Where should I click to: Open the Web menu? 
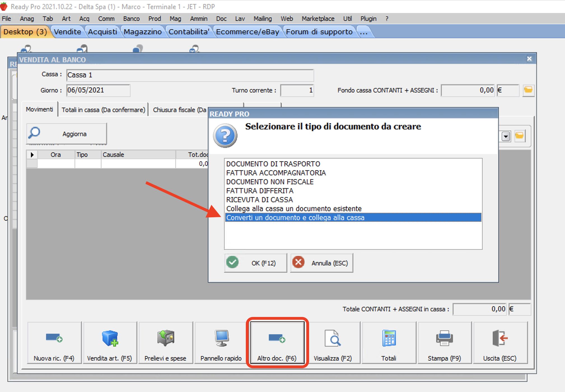pyautogui.click(x=287, y=19)
